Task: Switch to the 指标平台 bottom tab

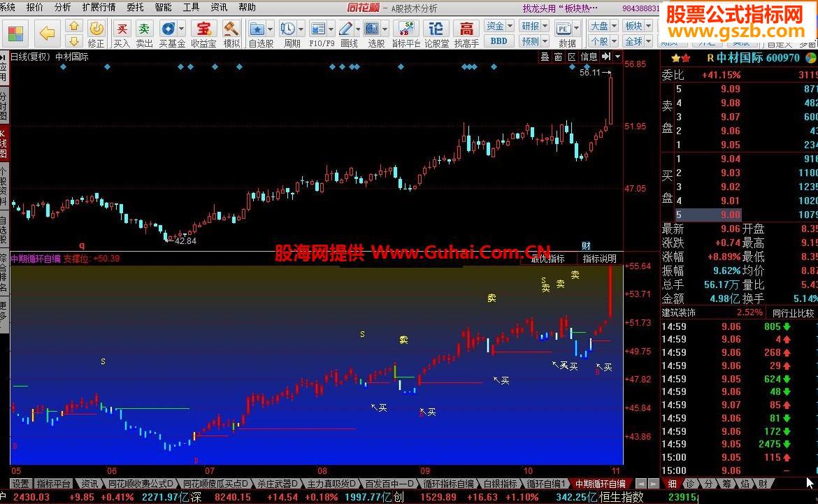Action: [x=54, y=484]
